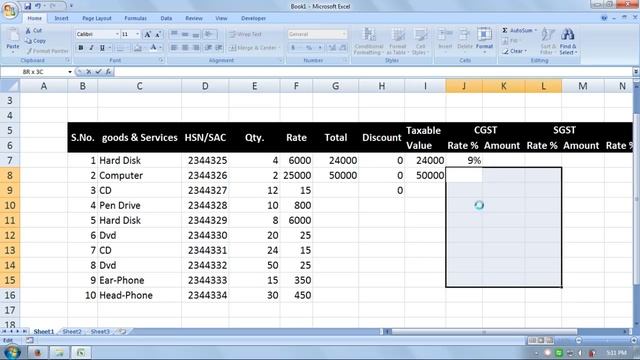Confirm entry with formula bar checkmark

pyautogui.click(x=98, y=71)
